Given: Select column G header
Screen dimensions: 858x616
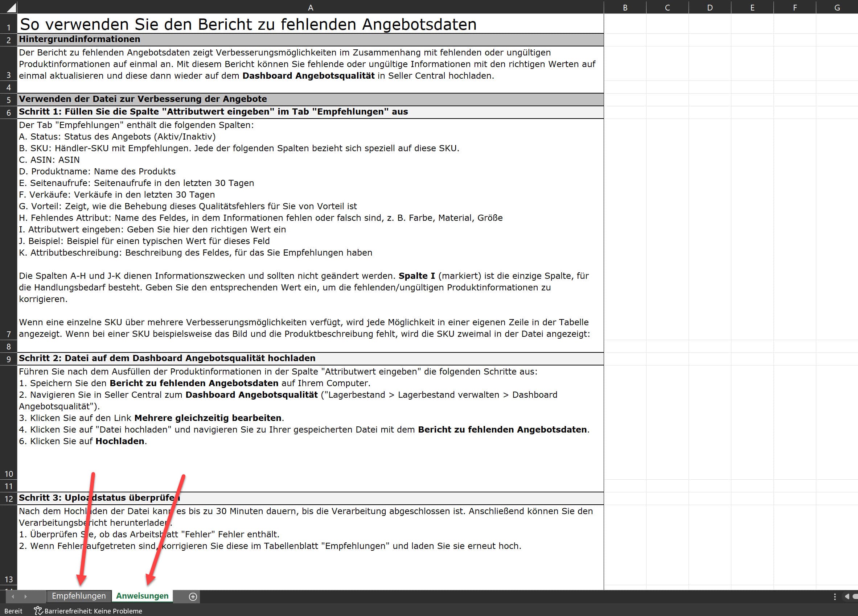Looking at the screenshot, I should tap(837, 7).
